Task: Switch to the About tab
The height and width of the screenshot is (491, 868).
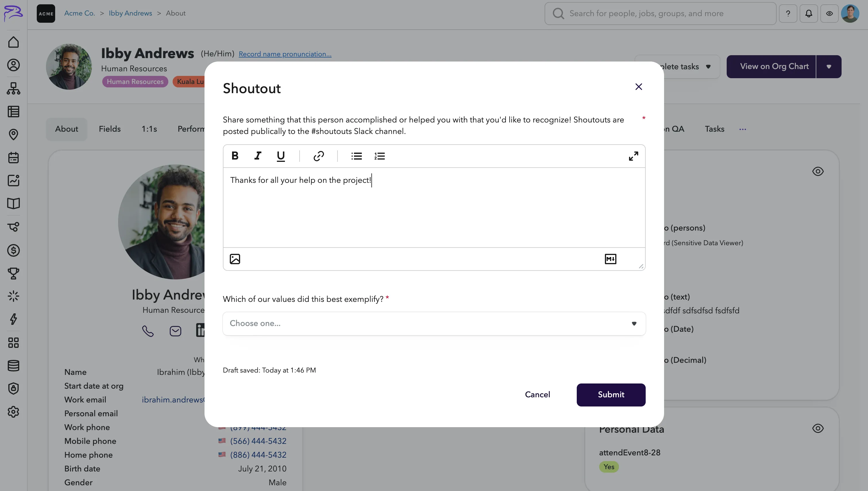Action: (66, 129)
